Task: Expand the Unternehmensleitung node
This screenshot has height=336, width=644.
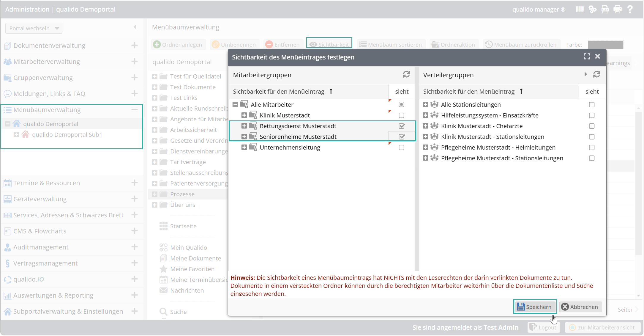Action: click(x=244, y=147)
